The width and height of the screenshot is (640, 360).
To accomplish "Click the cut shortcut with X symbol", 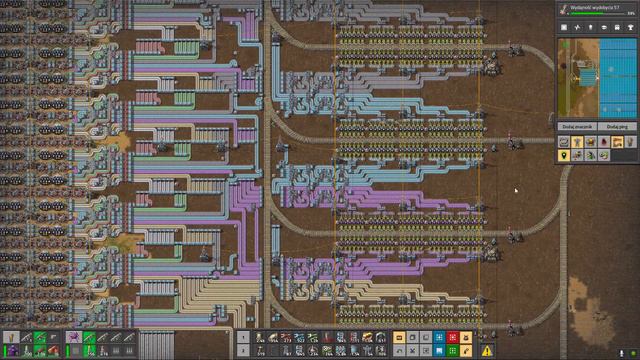I will click(x=413, y=350).
